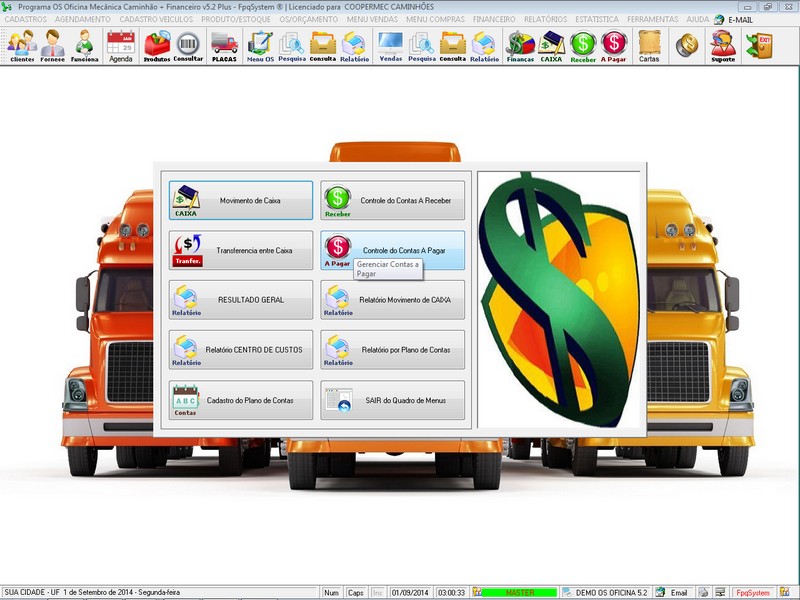
Task: Open the Vendas monitor icon
Action: click(391, 46)
